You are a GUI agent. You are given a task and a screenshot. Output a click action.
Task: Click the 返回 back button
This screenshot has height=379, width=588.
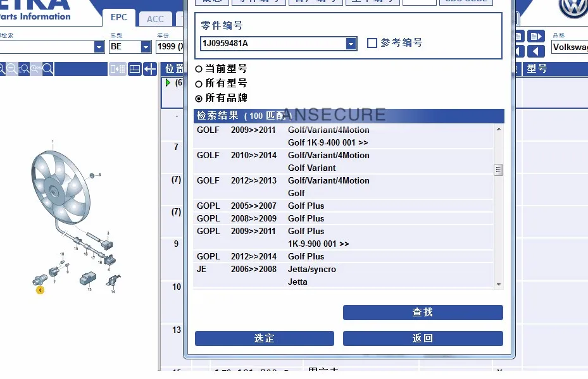tap(423, 338)
